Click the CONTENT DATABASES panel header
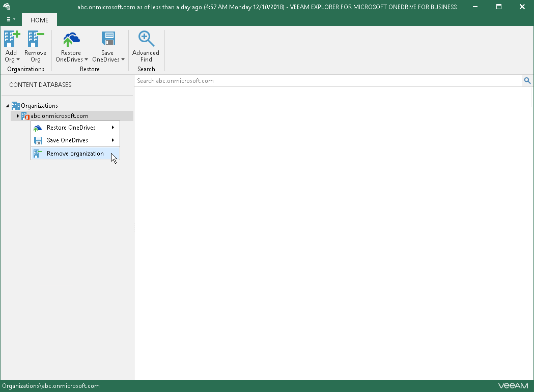Image resolution: width=534 pixels, height=392 pixels. click(x=41, y=85)
